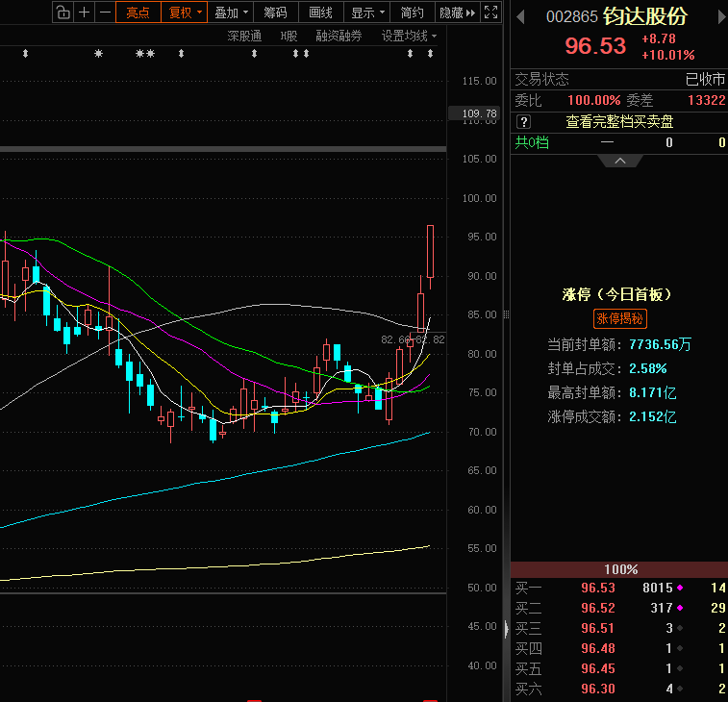Image resolution: width=728 pixels, height=702 pixels.
Task: Click the 封单占成交 value 2.58%
Action: [648, 368]
